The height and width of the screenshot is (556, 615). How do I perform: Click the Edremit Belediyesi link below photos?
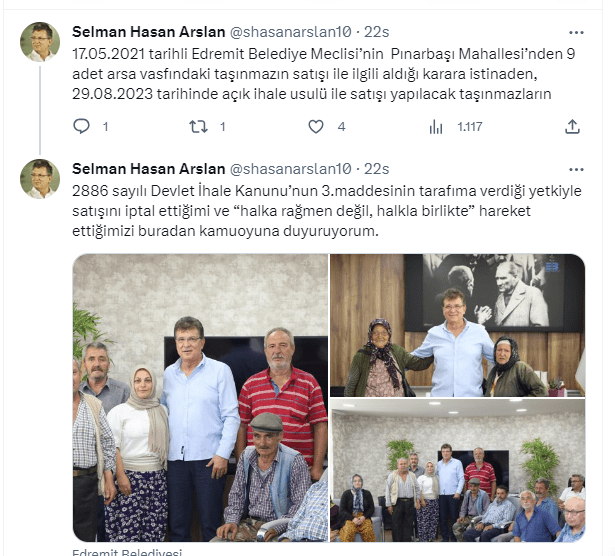coord(127,552)
